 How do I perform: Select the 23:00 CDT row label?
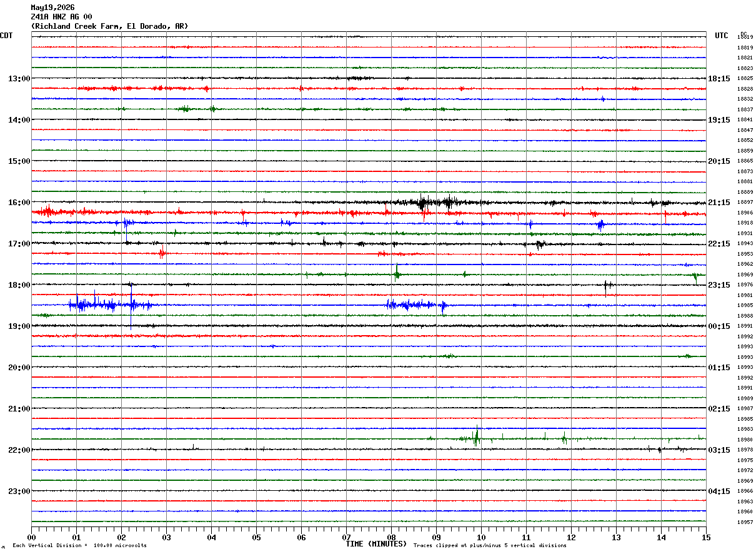pyautogui.click(x=19, y=491)
